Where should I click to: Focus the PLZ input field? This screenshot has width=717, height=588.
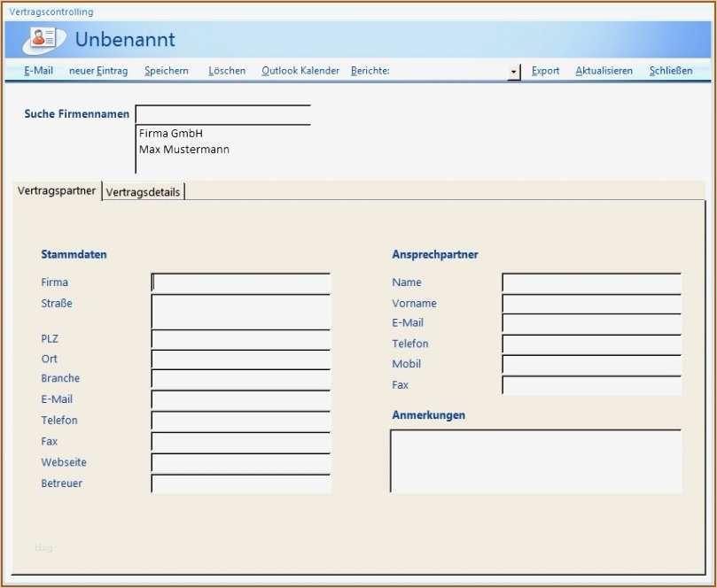(241, 339)
